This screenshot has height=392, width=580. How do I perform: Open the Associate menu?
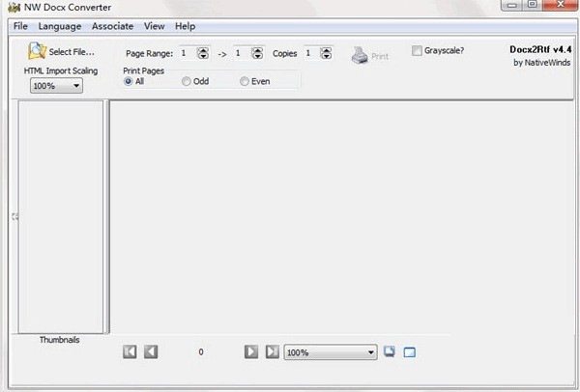click(x=112, y=26)
